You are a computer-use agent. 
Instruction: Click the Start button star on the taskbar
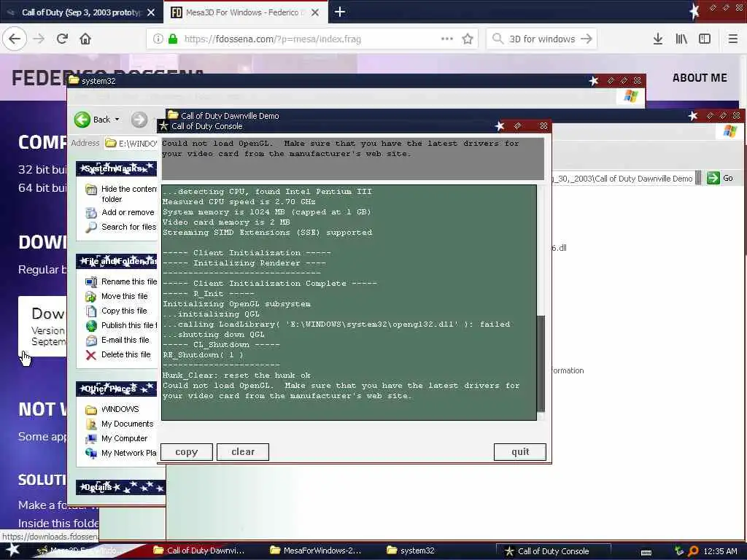click(x=12, y=550)
